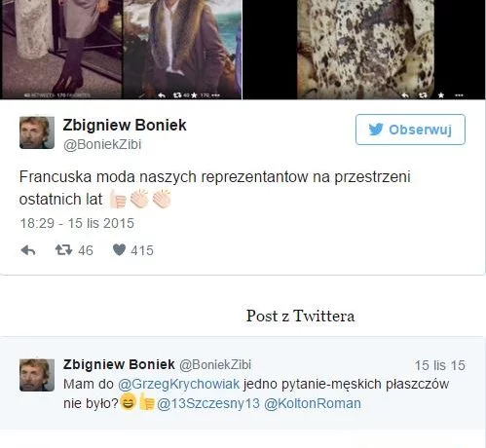Like the tweet with 415 hearts
Viewport: 486px width, 448px height.
coord(119,250)
